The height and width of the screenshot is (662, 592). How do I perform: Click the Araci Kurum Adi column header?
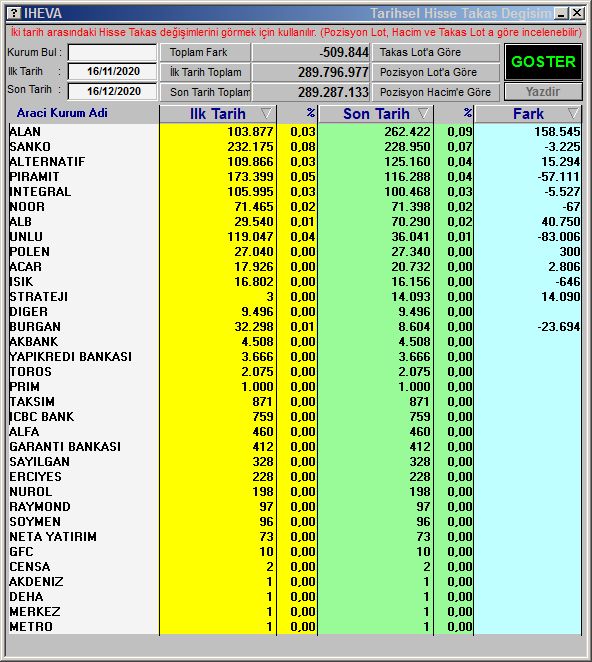coord(62,113)
